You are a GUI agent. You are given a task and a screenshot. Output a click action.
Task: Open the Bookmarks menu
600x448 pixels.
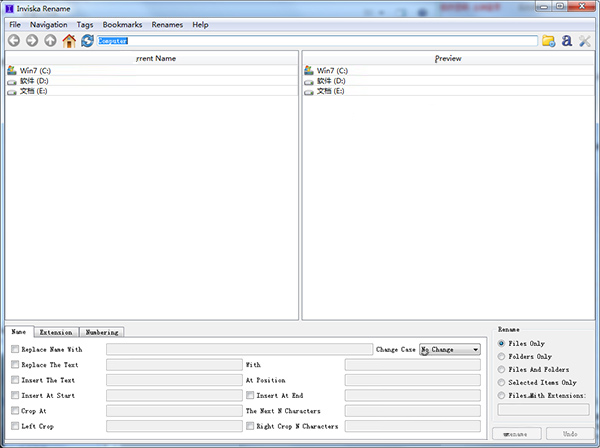point(122,24)
